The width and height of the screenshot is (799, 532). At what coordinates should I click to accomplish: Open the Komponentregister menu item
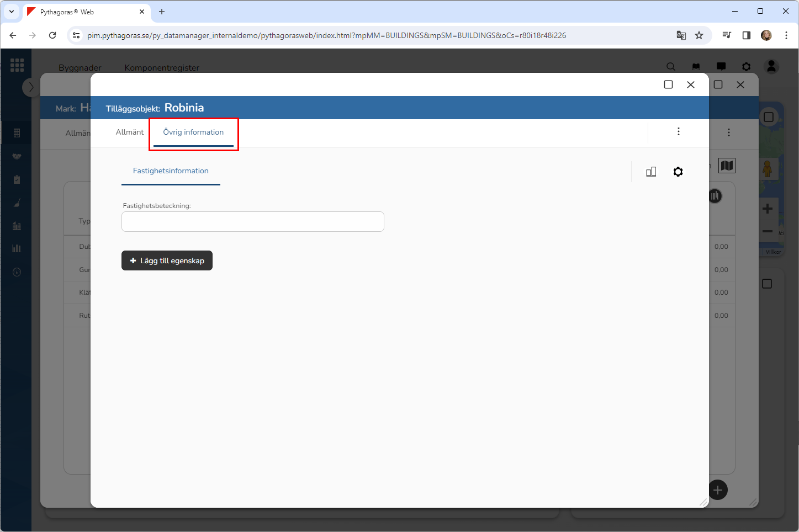pos(162,68)
